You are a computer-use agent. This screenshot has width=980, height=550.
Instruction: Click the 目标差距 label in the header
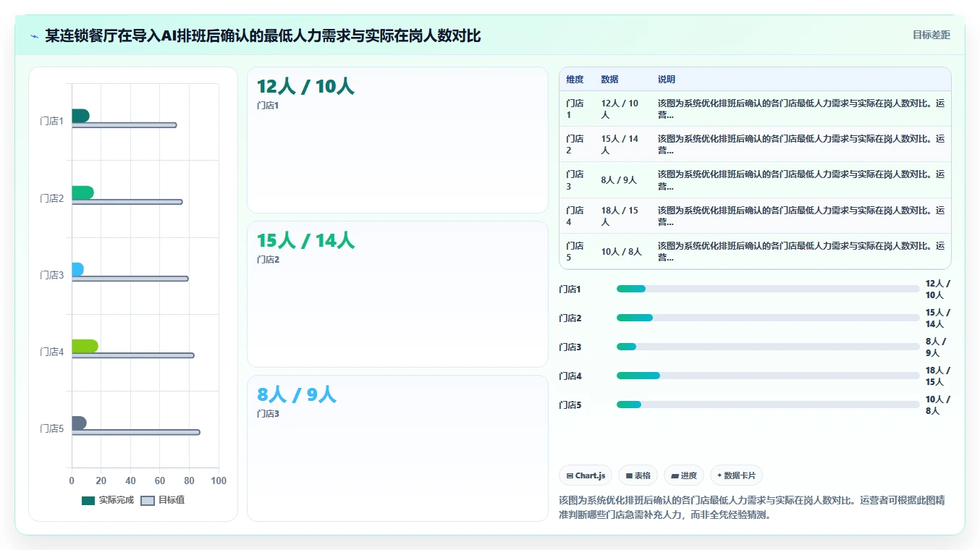coord(931,35)
